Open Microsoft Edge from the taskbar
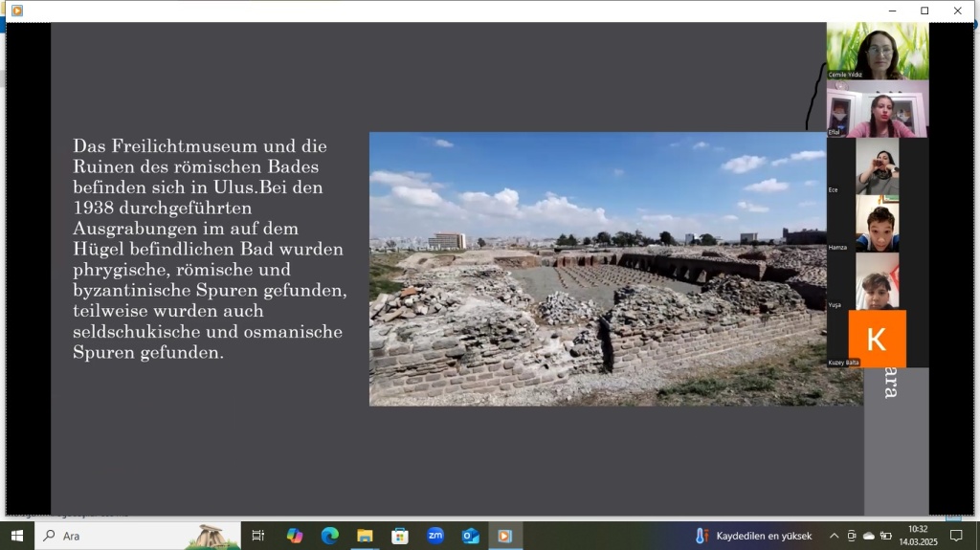 [x=330, y=536]
